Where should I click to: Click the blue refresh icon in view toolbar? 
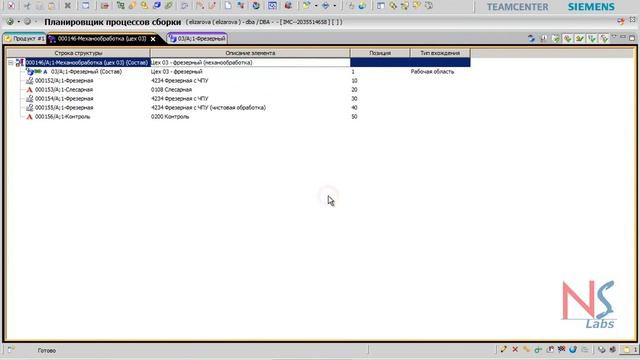click(531, 38)
